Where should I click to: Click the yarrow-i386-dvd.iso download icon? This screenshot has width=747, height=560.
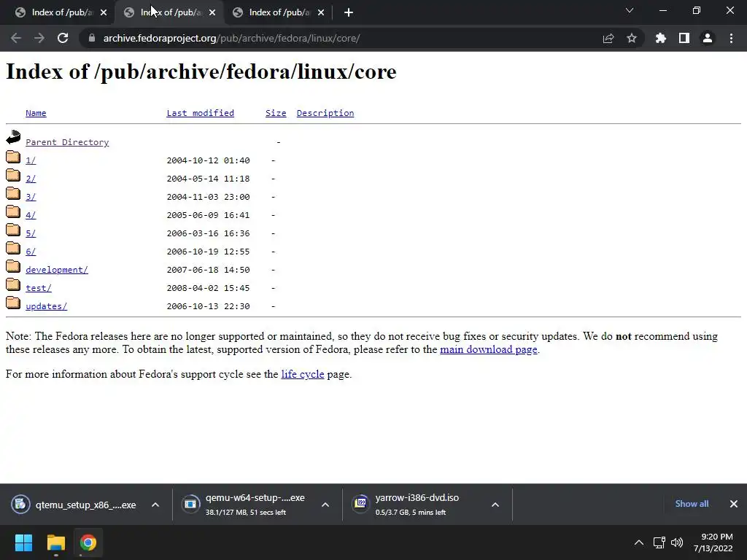tap(360, 503)
